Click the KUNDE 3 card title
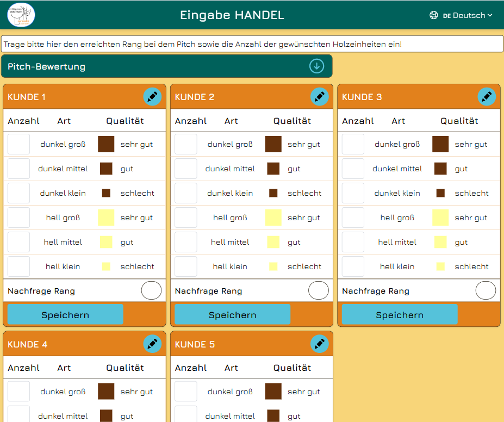Screen dimensions: 504x422 [x=362, y=97]
